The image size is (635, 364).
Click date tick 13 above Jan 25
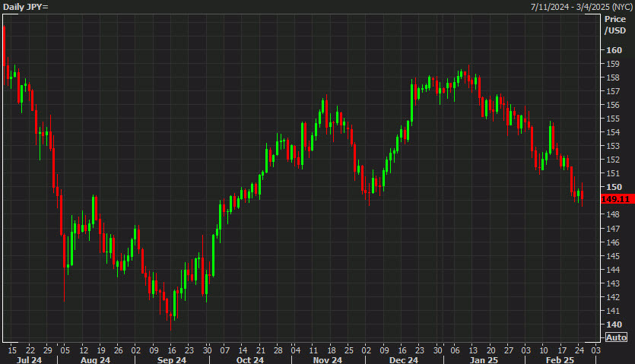tap(473, 350)
